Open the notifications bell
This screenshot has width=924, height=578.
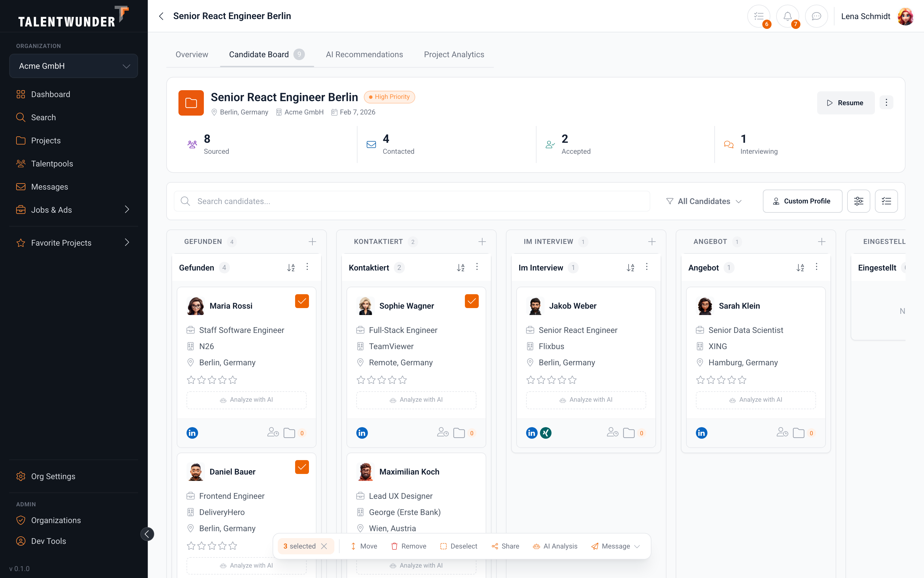pos(787,16)
